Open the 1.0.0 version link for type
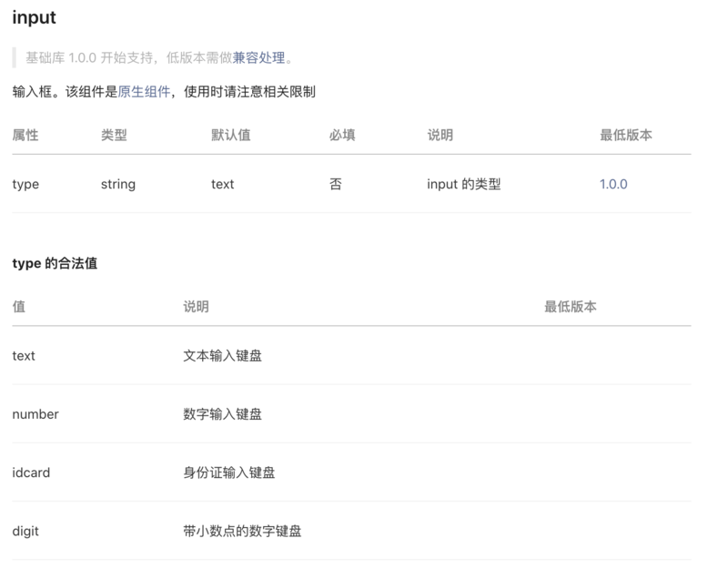The height and width of the screenshot is (579, 728). click(x=613, y=184)
